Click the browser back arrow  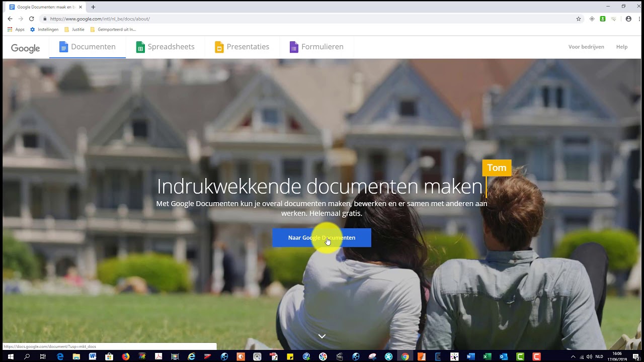point(10,19)
